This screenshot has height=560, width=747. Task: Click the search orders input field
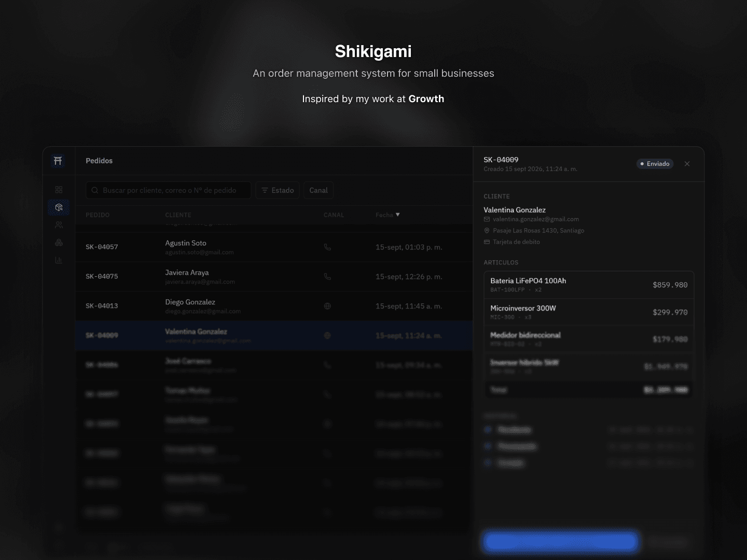point(169,190)
